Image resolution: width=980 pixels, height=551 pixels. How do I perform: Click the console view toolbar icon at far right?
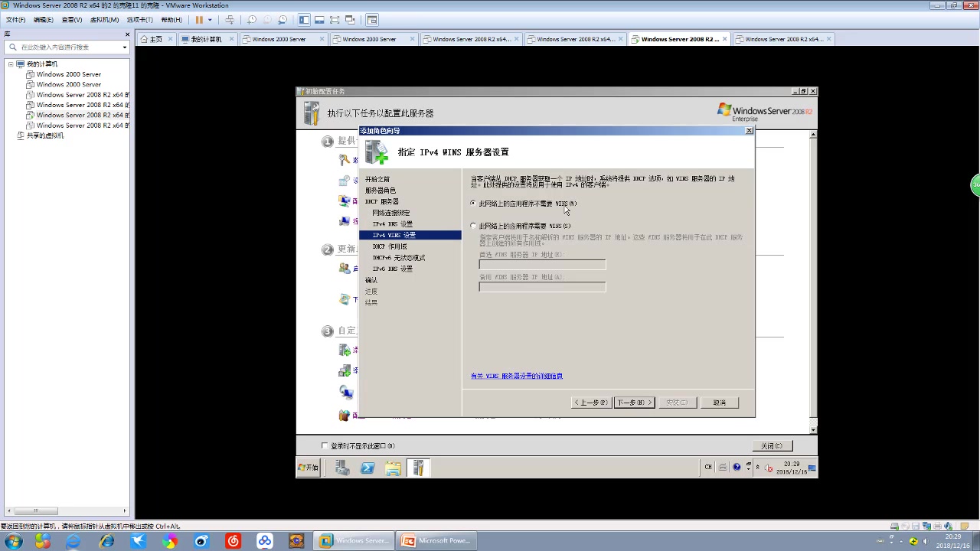click(372, 19)
